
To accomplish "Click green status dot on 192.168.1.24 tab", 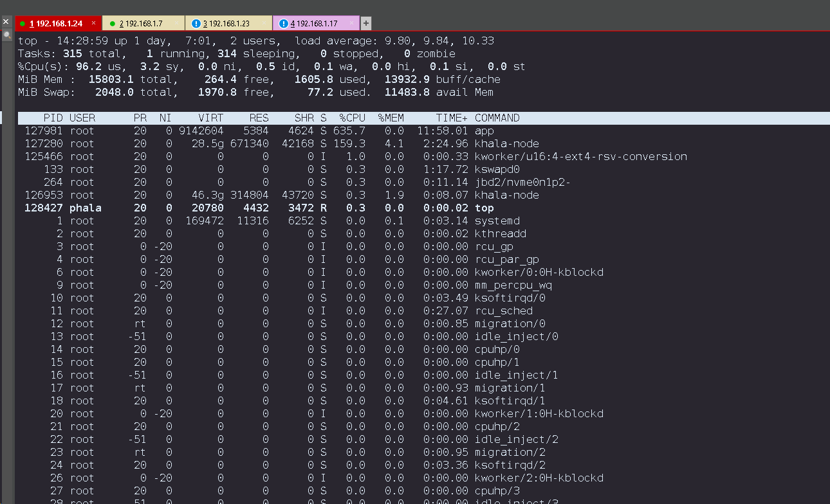I will tap(23, 24).
